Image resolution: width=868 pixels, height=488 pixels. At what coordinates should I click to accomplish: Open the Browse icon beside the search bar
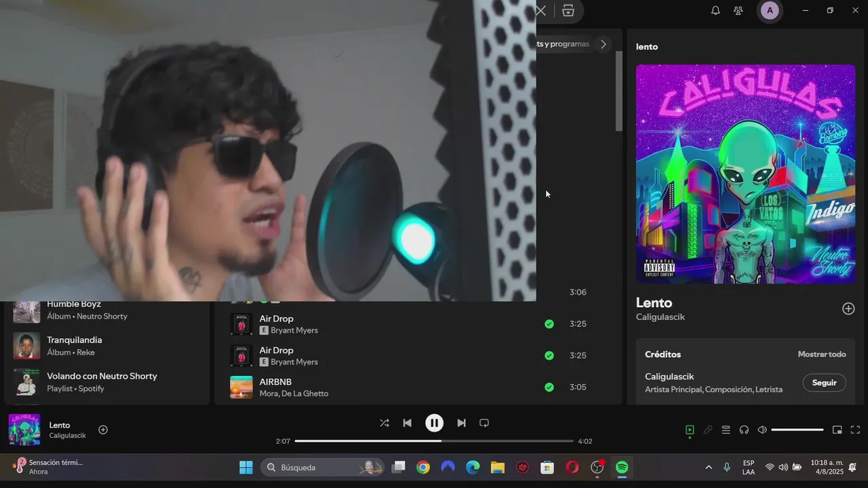[x=568, y=11]
